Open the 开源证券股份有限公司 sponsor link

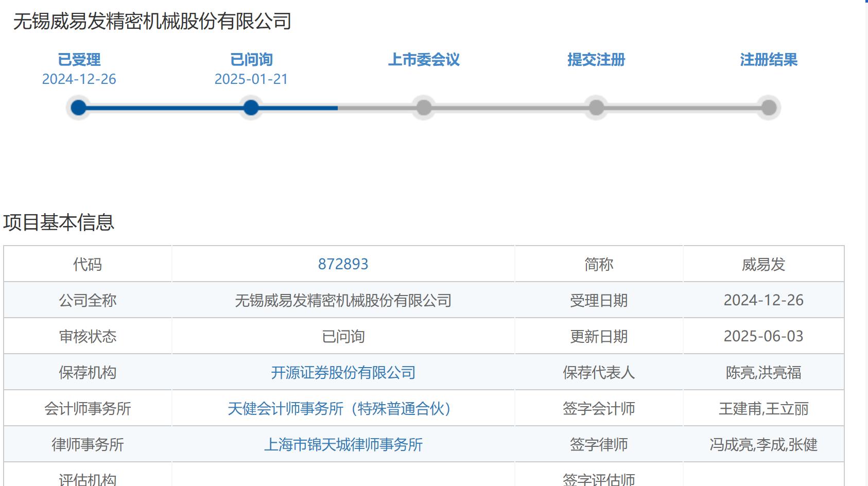tap(343, 372)
